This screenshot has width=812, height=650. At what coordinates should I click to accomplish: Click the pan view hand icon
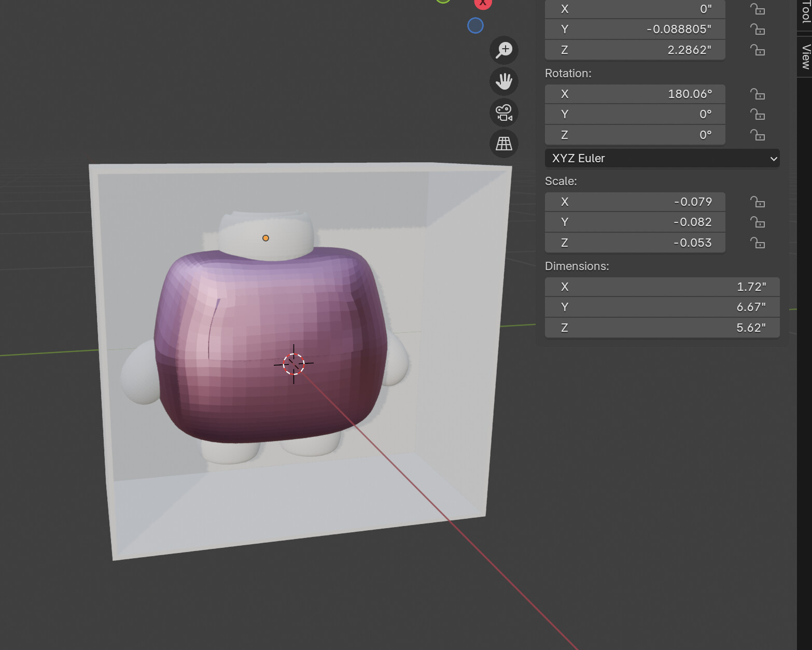[x=504, y=81]
